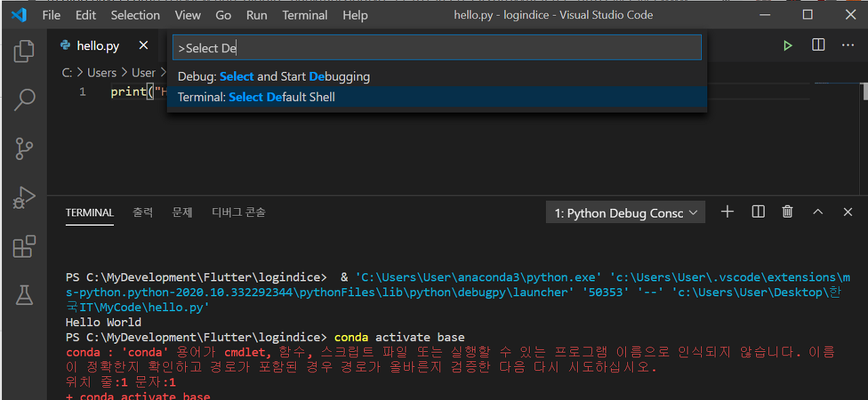Image resolution: width=868 pixels, height=400 pixels.
Task: Create a new terminal with plus icon
Action: (x=728, y=212)
